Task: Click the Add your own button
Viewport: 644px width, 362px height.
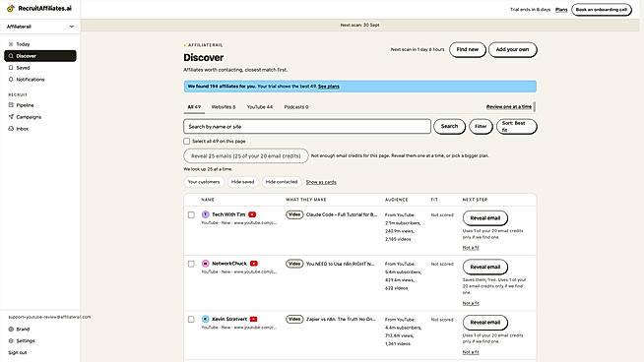Action: point(513,49)
